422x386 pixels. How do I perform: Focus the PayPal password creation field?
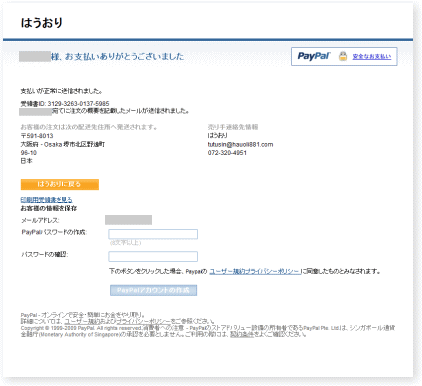[153, 234]
